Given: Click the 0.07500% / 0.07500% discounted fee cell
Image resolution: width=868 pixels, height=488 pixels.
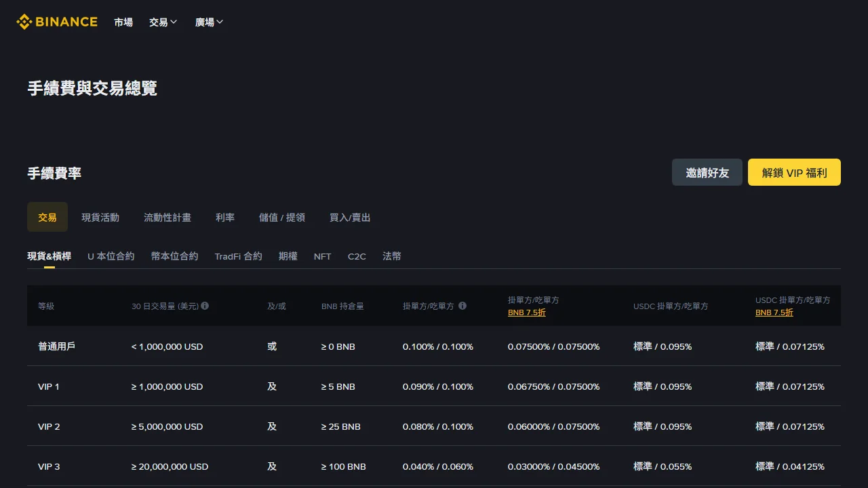Looking at the screenshot, I should click(554, 346).
